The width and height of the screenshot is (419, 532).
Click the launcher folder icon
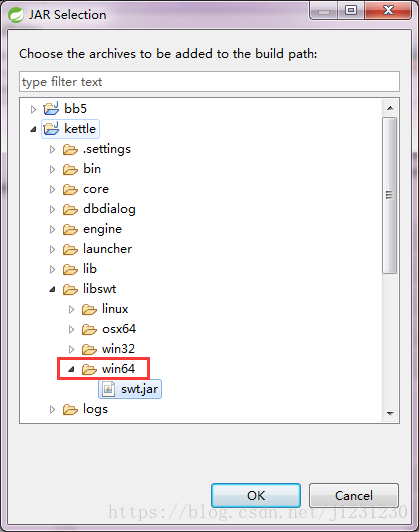70,249
